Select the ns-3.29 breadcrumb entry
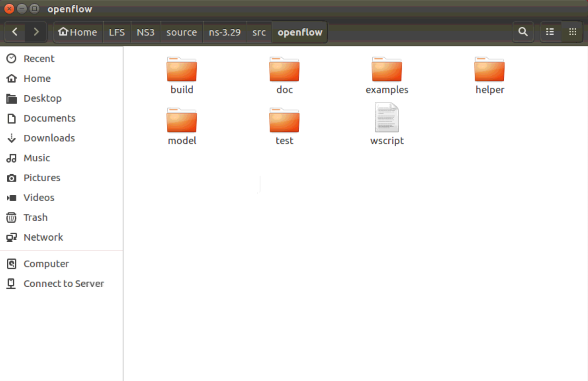588x381 pixels. (225, 32)
